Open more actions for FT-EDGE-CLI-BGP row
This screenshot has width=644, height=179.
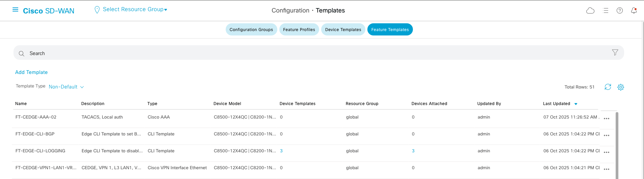(x=607, y=135)
